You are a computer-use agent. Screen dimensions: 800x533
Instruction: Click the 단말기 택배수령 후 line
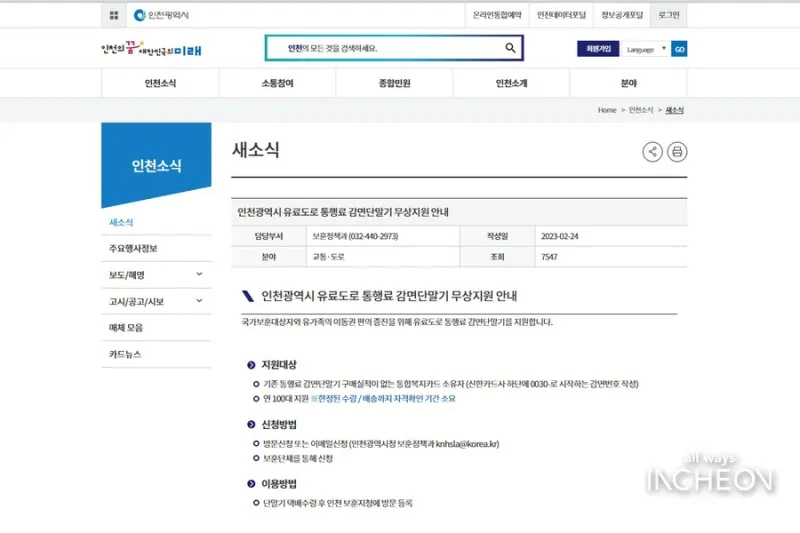pos(338,503)
